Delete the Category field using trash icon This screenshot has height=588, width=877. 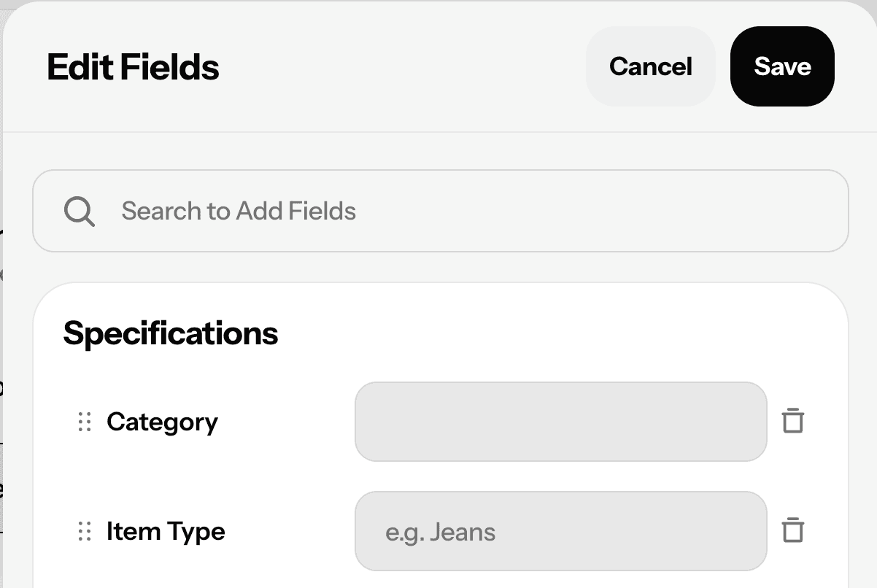[792, 422]
